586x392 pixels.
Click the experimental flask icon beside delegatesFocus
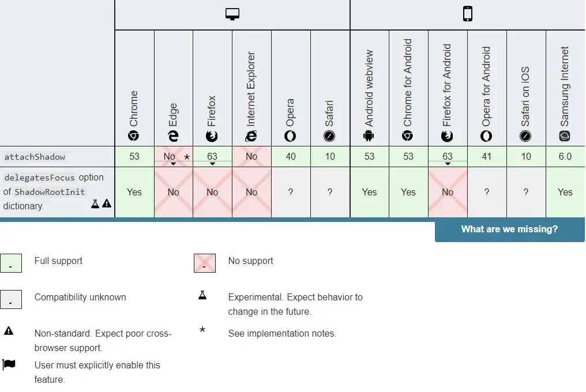pyautogui.click(x=96, y=203)
